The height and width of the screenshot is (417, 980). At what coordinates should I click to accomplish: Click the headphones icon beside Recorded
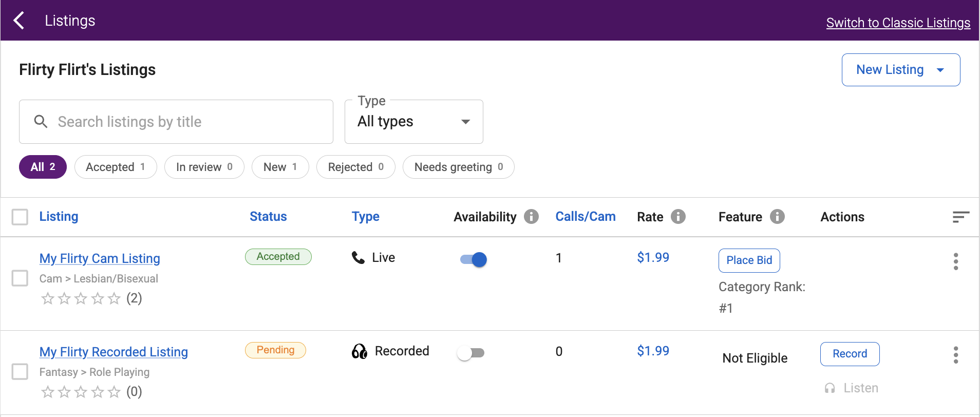tap(360, 351)
